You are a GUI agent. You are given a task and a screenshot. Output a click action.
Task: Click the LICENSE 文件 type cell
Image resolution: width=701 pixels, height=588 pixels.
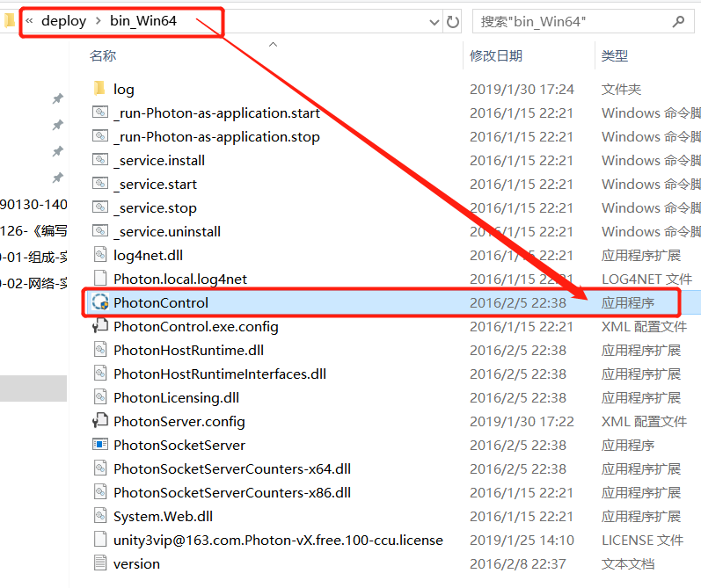642,541
